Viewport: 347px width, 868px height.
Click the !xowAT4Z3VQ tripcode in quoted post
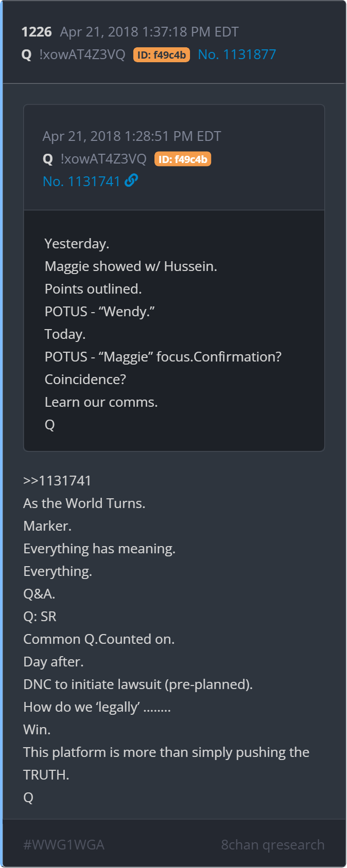point(103,159)
